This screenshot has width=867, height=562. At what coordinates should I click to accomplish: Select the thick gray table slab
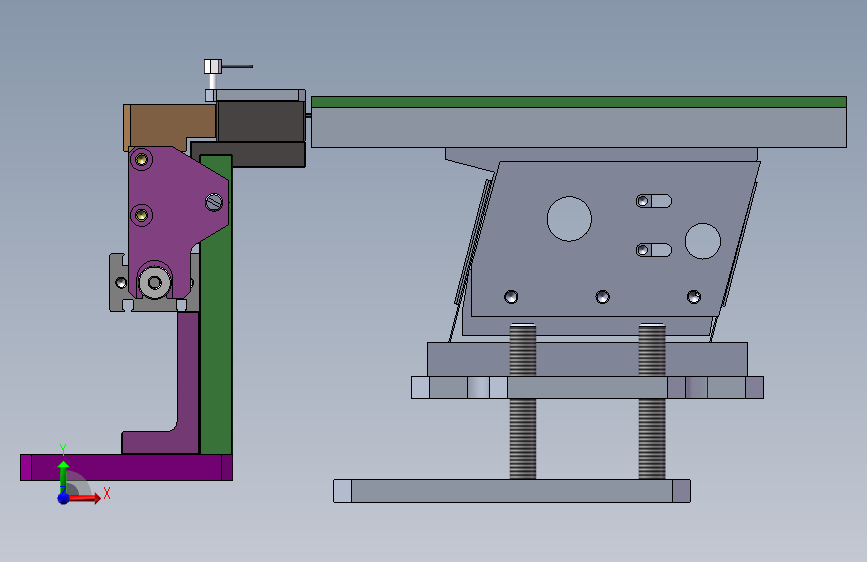coord(579,128)
